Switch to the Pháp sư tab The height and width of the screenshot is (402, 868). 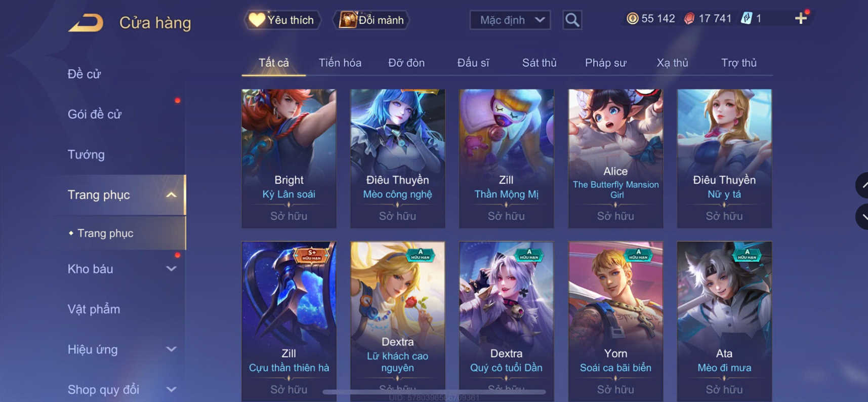pyautogui.click(x=605, y=63)
